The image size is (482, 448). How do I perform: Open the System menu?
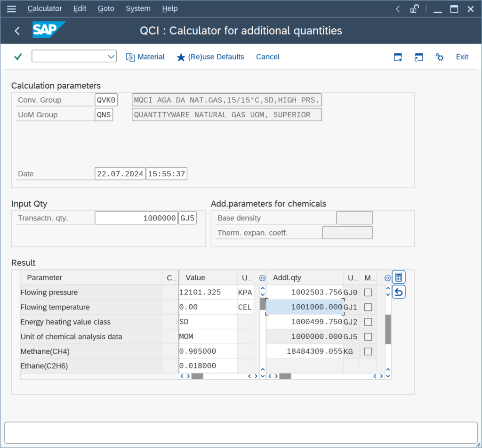(x=138, y=8)
